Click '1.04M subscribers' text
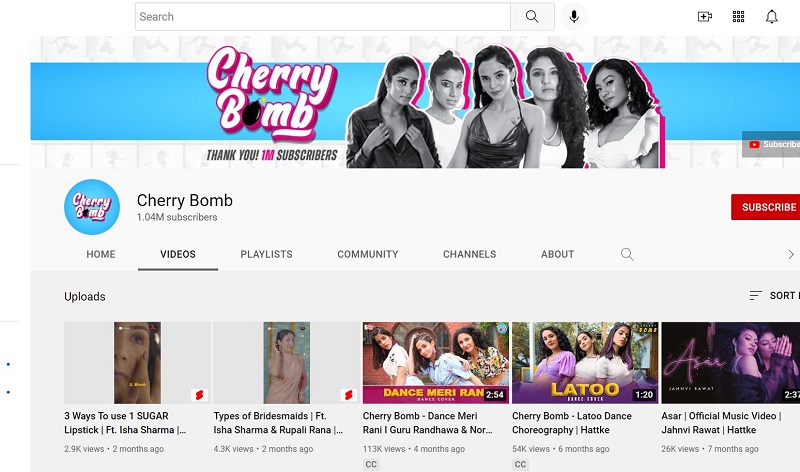The image size is (800, 472). [x=177, y=217]
